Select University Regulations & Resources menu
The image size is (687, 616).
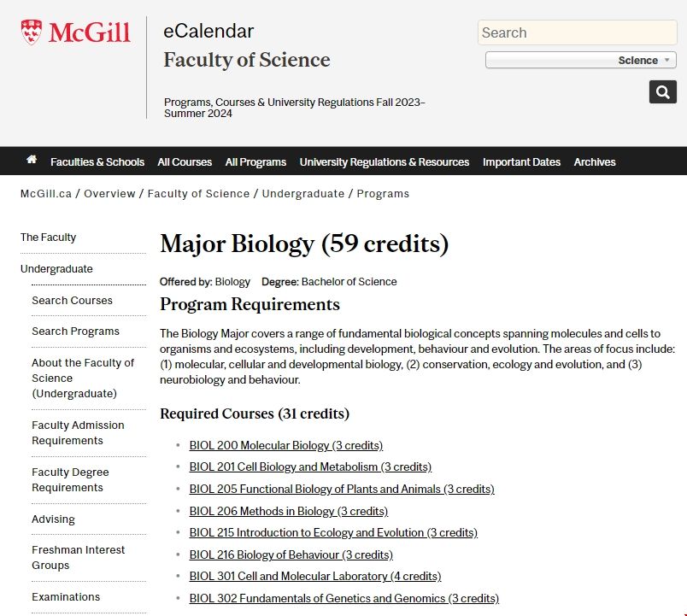[384, 162]
